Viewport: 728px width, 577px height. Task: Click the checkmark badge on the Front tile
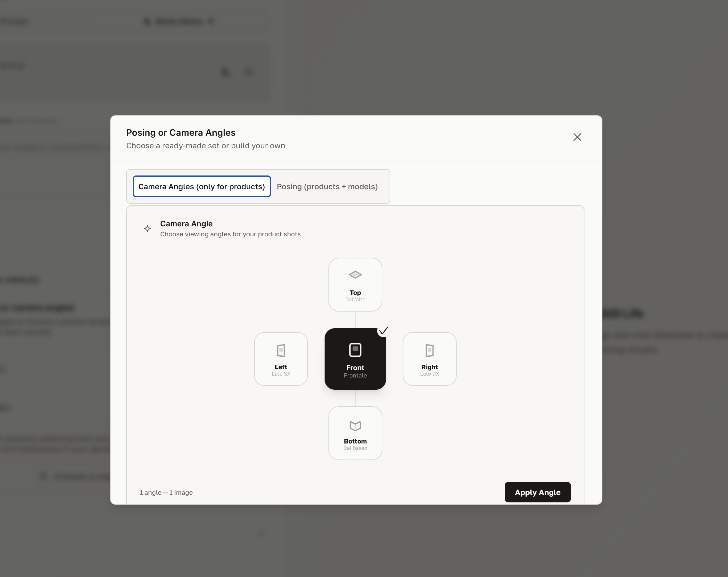coord(384,331)
